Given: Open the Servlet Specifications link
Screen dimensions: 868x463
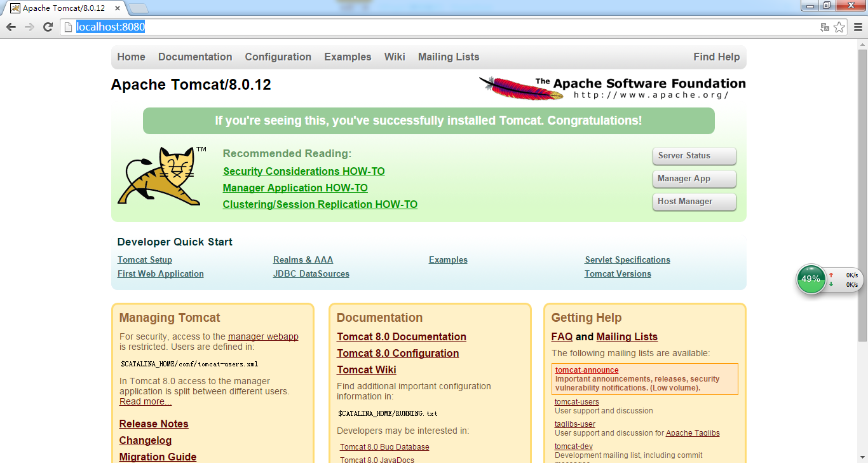Looking at the screenshot, I should [628, 259].
